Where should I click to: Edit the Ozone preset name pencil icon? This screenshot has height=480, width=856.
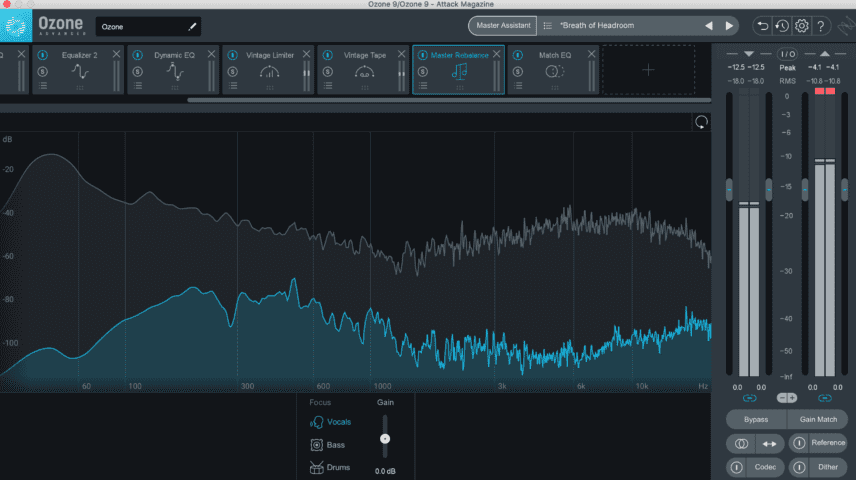pos(192,26)
